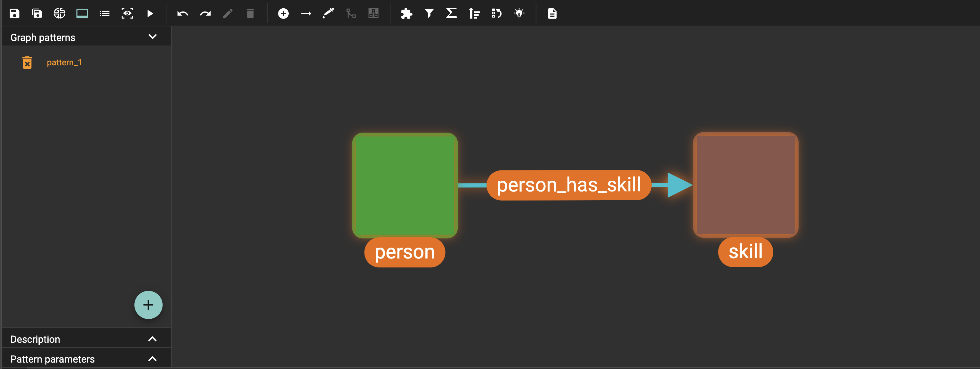
Task: Select pattern_1 in the patterns list
Action: pyautogui.click(x=64, y=62)
